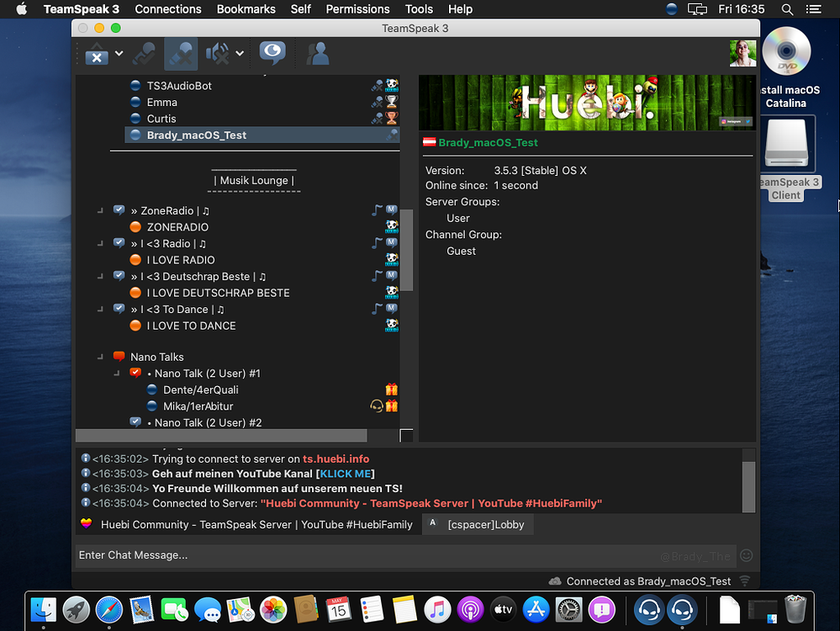The image size is (840, 631).
Task: Collapse the Nano Talks channel tree
Action: coord(100,357)
